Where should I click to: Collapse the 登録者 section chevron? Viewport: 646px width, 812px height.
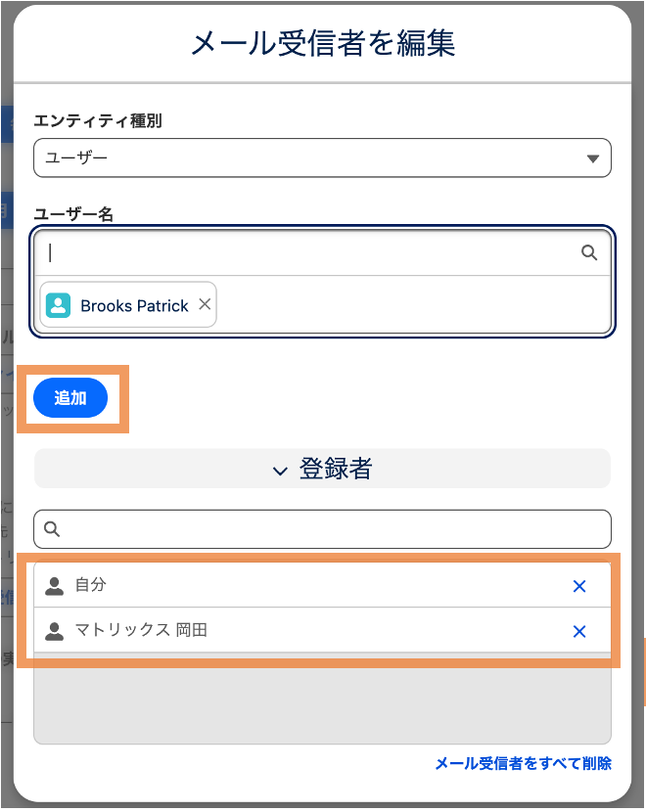pyautogui.click(x=280, y=471)
